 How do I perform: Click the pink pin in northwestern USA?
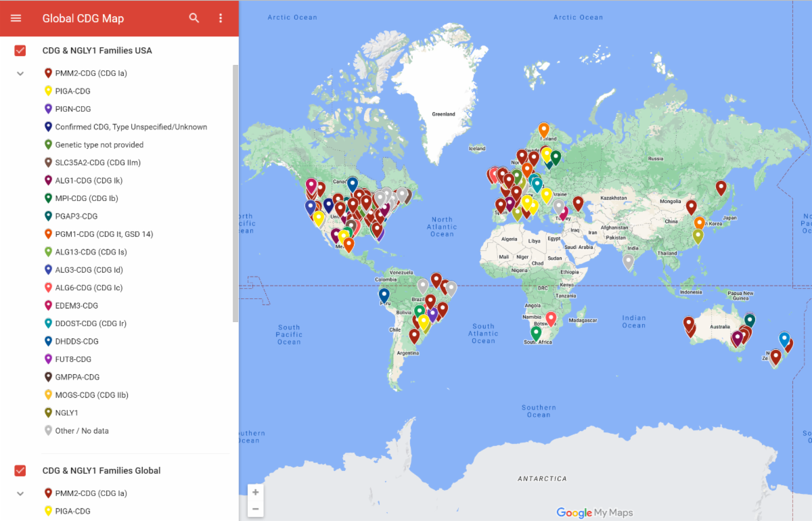311,185
